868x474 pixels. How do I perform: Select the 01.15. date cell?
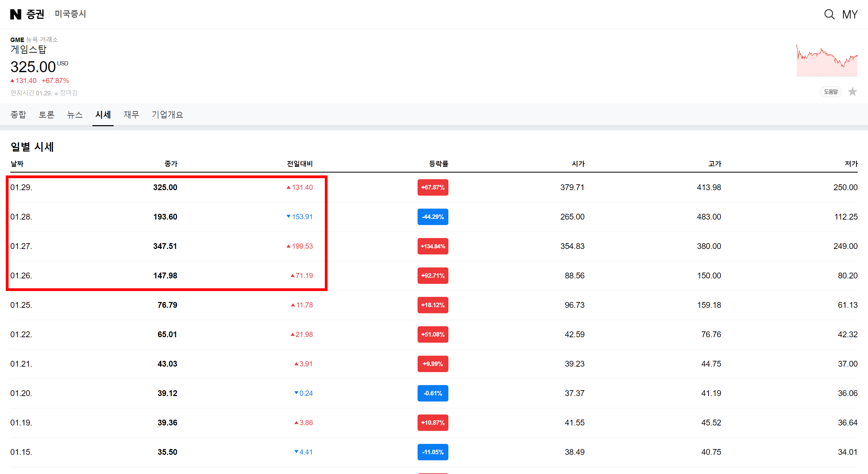tap(21, 452)
